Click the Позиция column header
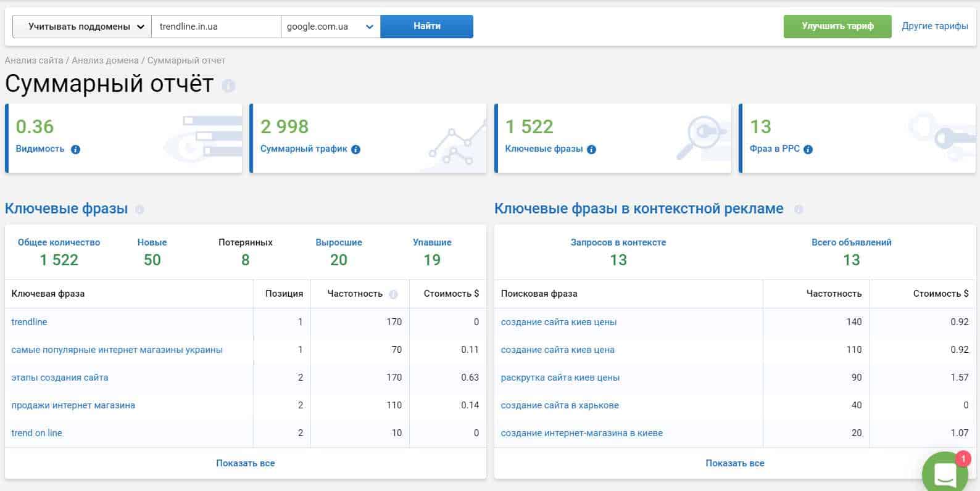The image size is (980, 491). 284,294
